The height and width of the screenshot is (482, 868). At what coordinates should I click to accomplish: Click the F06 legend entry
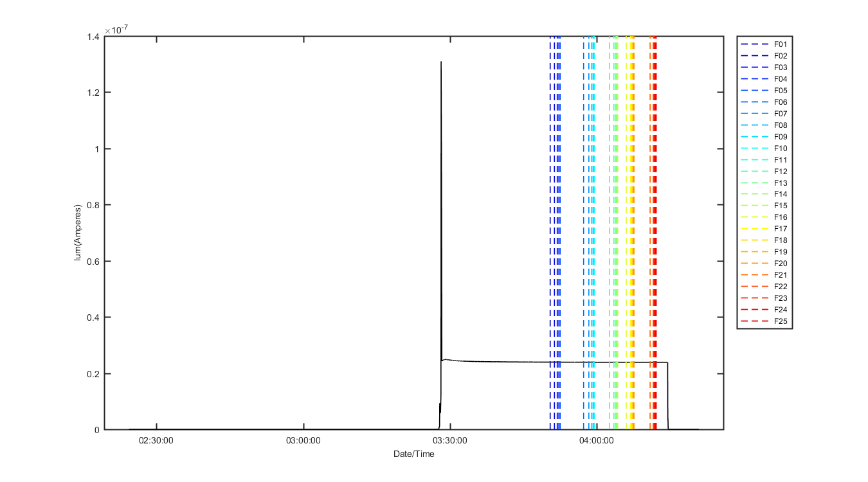tap(764, 102)
